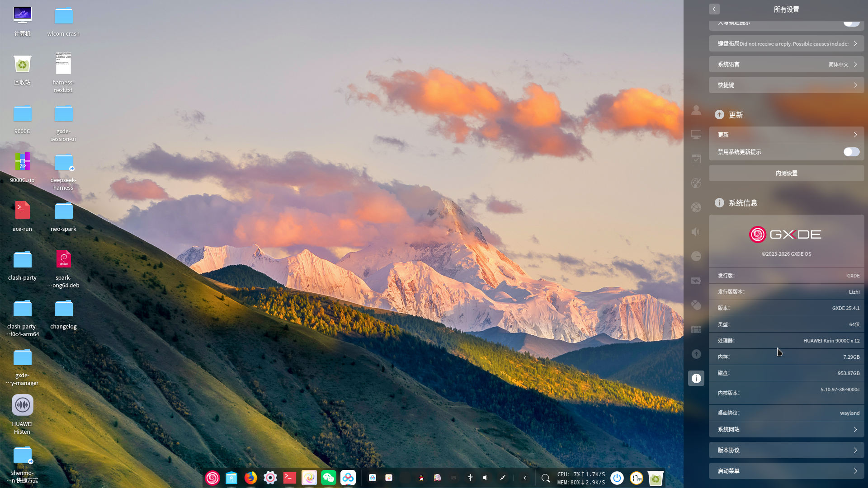Expand the 键盘布局 row
Viewport: 868px width, 488px height.
tap(787, 44)
